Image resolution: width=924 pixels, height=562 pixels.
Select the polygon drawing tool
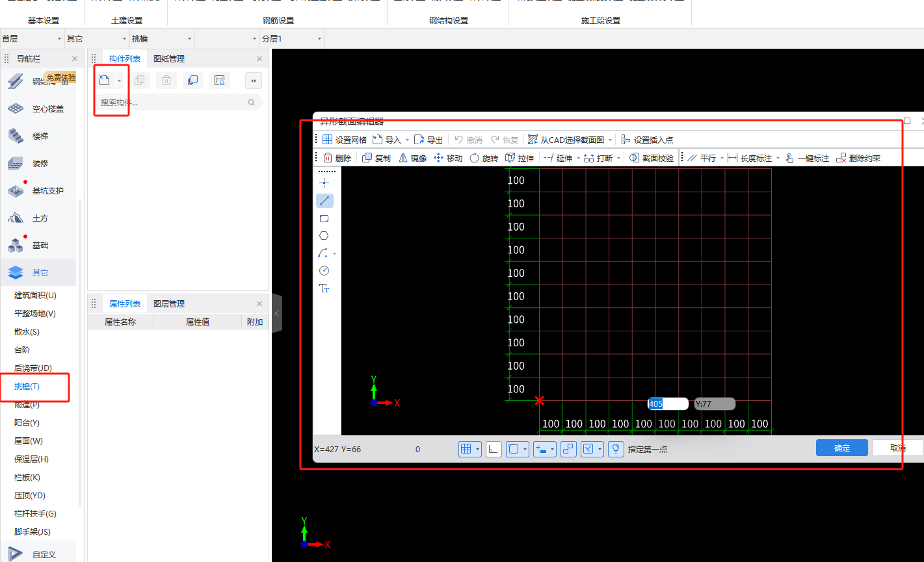(x=324, y=236)
